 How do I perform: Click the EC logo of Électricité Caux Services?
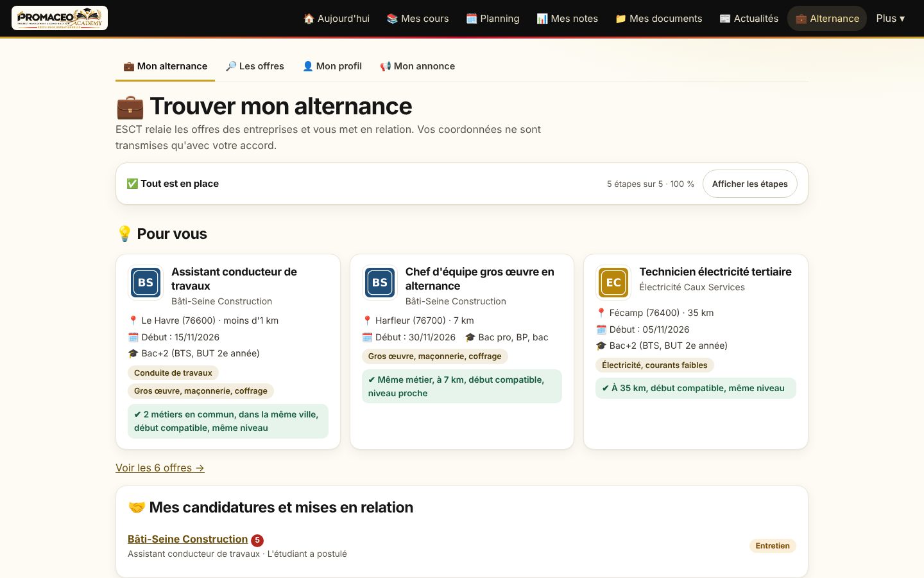tap(613, 283)
